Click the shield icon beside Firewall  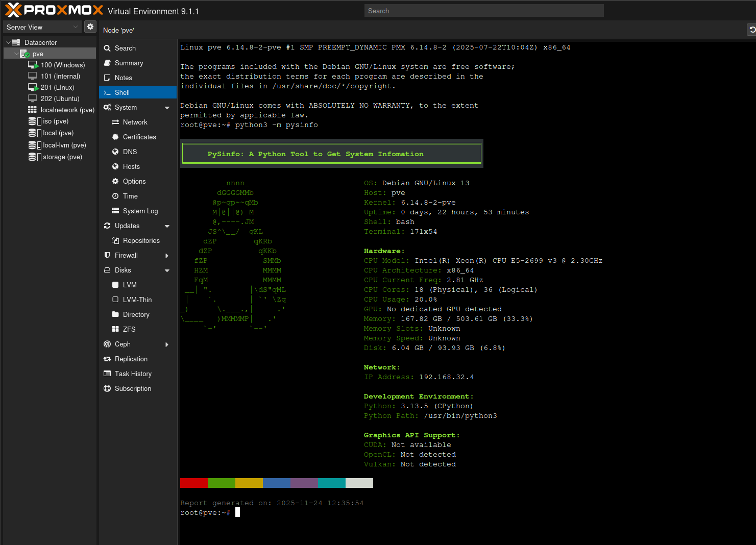(107, 255)
